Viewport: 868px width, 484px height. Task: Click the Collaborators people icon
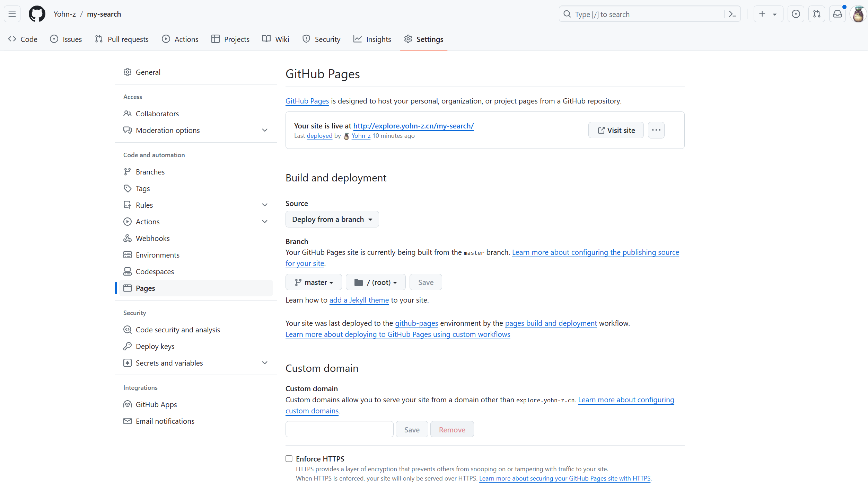point(128,114)
